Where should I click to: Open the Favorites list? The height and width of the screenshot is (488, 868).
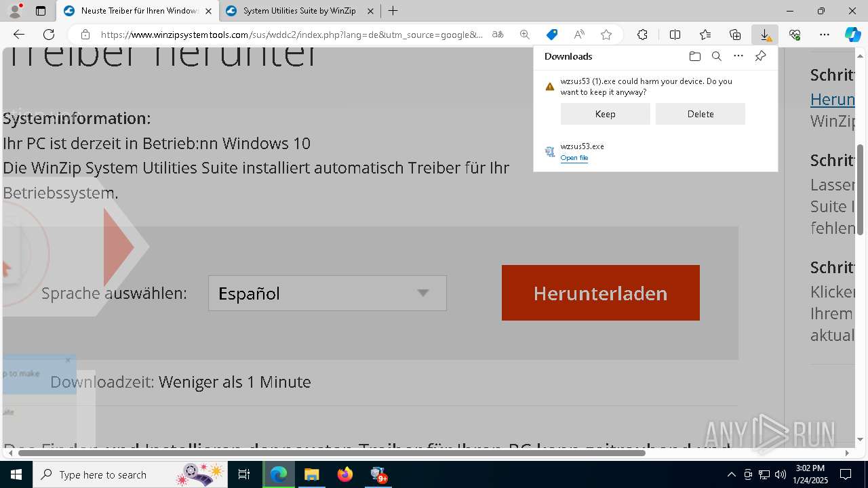705,35
